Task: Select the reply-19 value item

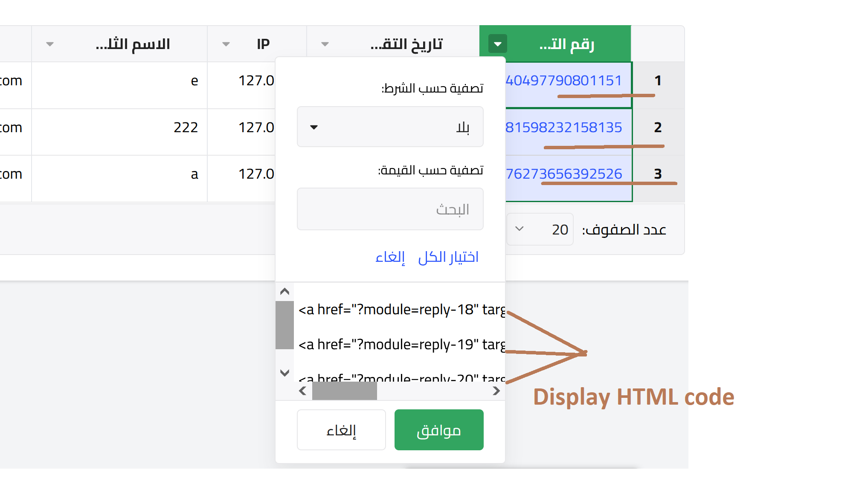Action: tap(401, 345)
